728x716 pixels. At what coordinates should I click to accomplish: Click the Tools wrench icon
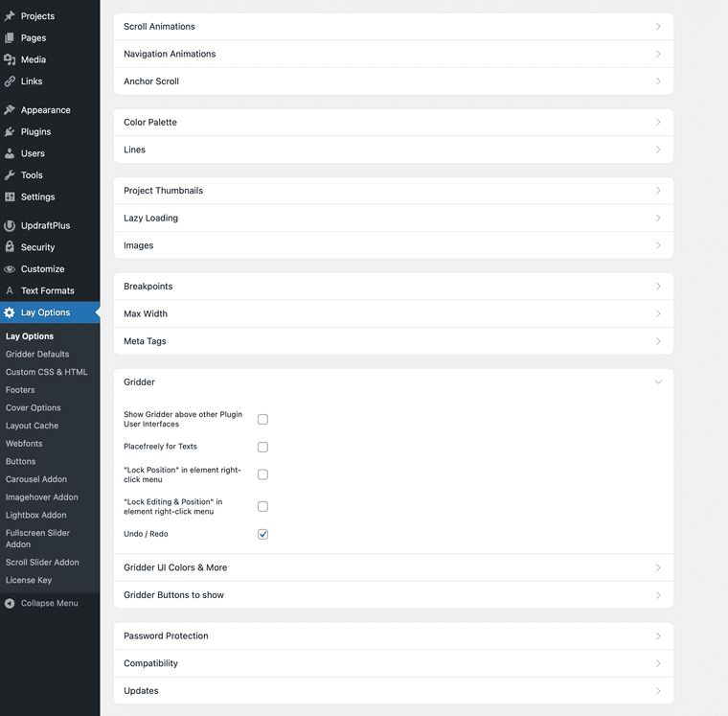[10, 175]
